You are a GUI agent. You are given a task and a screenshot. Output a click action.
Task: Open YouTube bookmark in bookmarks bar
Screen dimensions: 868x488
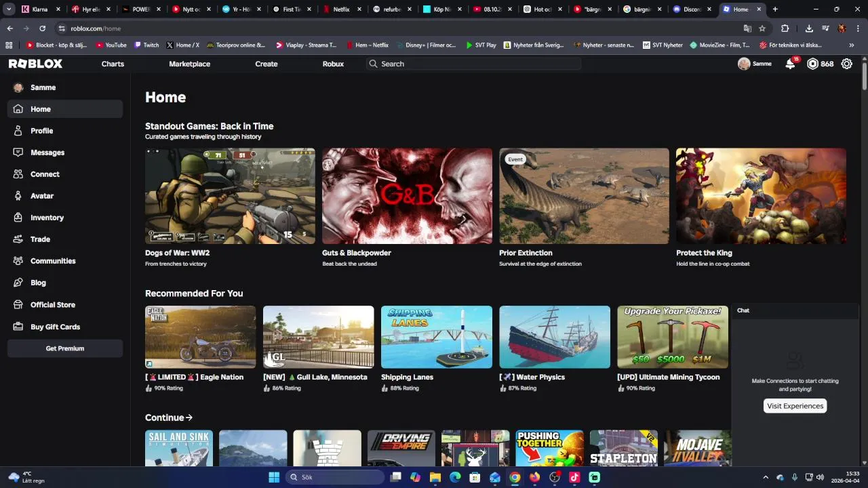[x=111, y=45]
